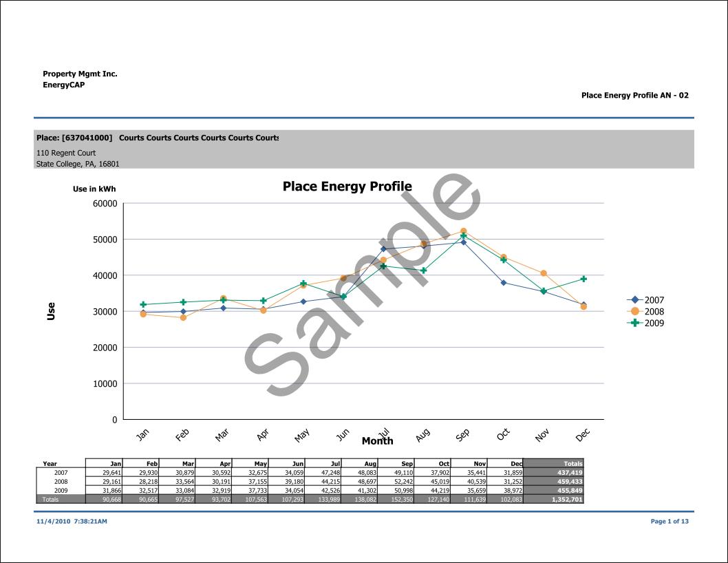Click the 2009 legend green plus marker
This screenshot has height=563, width=728.
pyautogui.click(x=634, y=323)
